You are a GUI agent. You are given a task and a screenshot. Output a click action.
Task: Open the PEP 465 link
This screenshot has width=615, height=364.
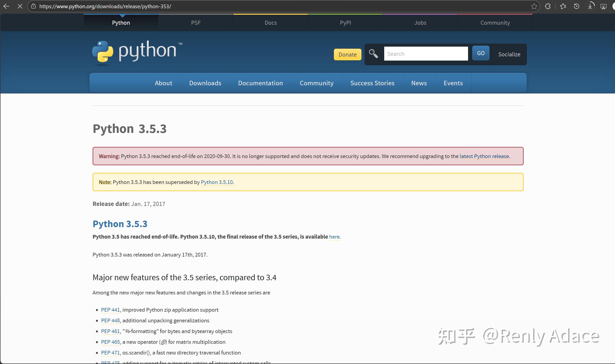[110, 342]
